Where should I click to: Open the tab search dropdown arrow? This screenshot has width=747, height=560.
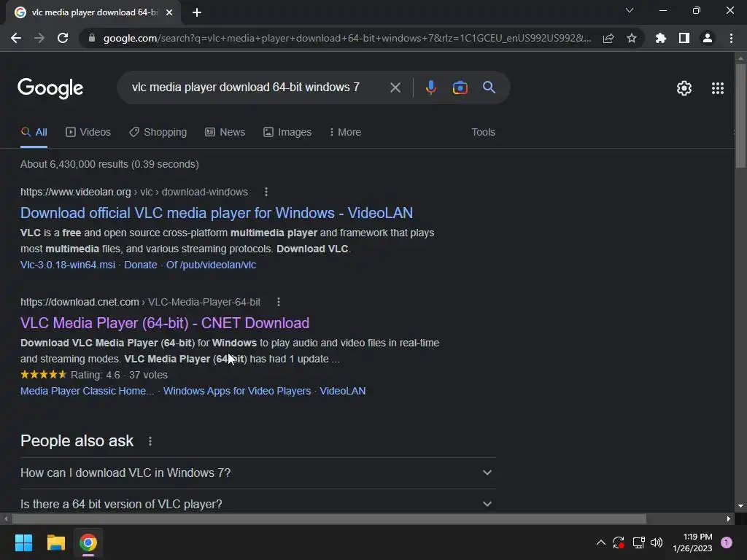pyautogui.click(x=630, y=10)
